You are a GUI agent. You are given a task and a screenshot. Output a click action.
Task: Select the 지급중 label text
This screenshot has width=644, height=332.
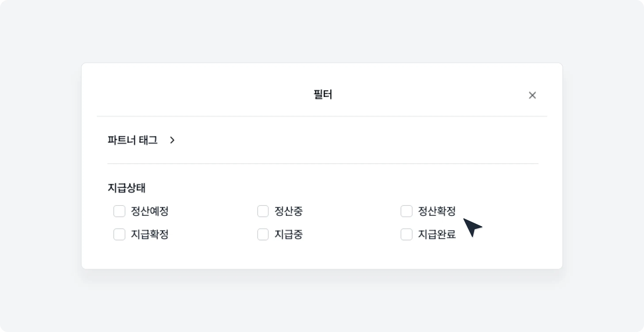click(289, 235)
